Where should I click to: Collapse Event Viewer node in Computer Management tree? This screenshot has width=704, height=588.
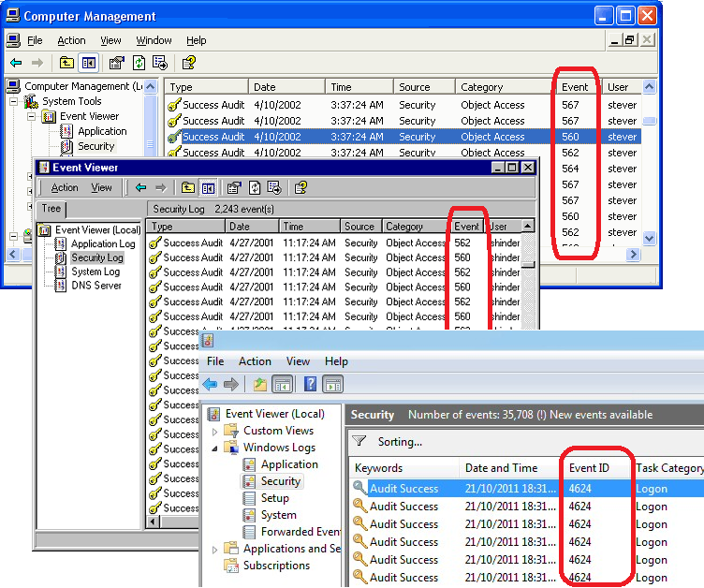click(32, 117)
